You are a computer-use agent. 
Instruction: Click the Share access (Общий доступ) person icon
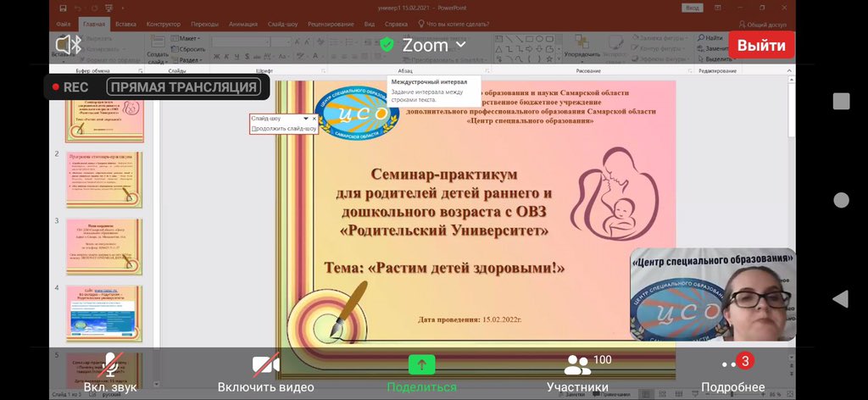(743, 25)
